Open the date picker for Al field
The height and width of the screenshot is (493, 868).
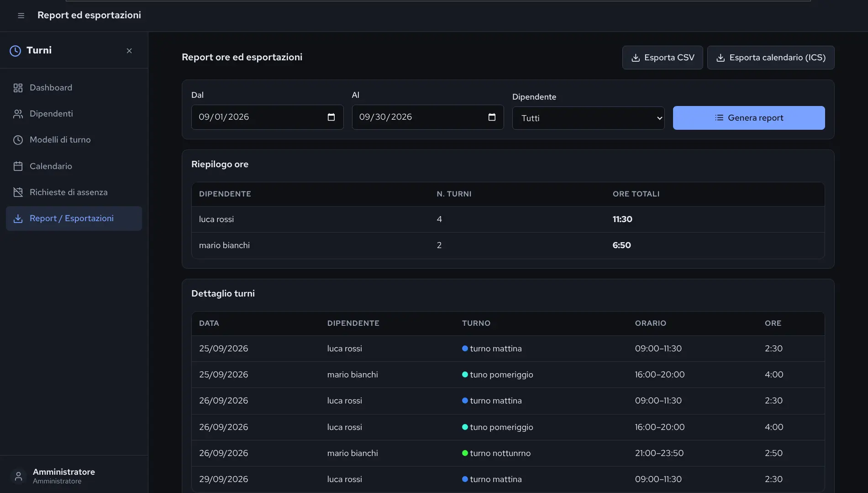[492, 117]
